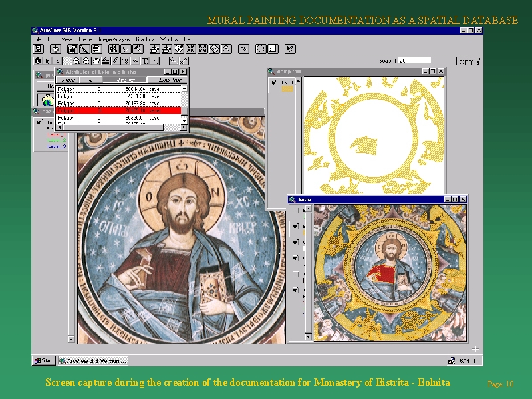Click the Zoom to Previous Extent icon

pyautogui.click(x=214, y=49)
